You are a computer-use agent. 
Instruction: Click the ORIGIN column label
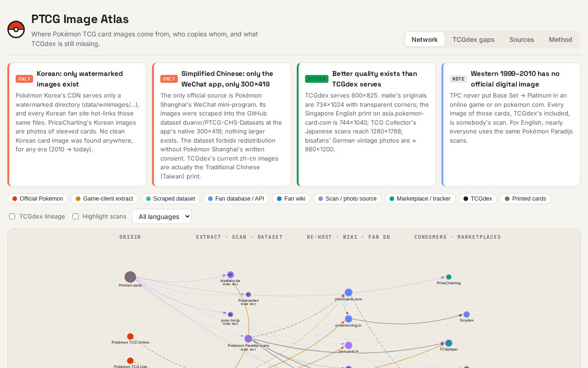pos(130,237)
